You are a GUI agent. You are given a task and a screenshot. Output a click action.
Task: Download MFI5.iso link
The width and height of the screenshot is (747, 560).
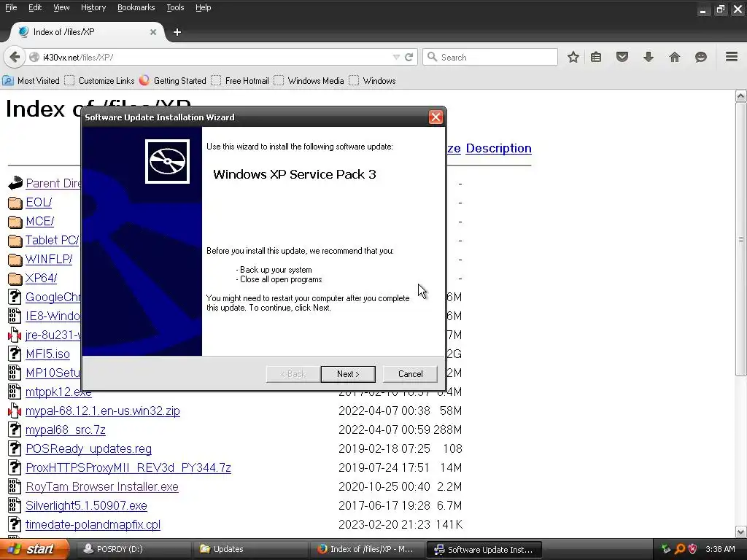[x=47, y=354]
